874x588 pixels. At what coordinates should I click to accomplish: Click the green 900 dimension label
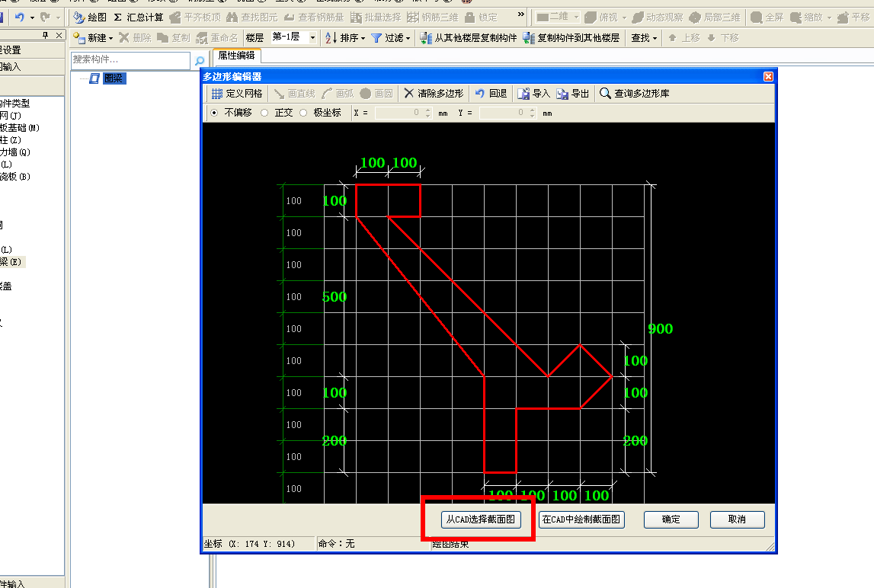point(660,329)
